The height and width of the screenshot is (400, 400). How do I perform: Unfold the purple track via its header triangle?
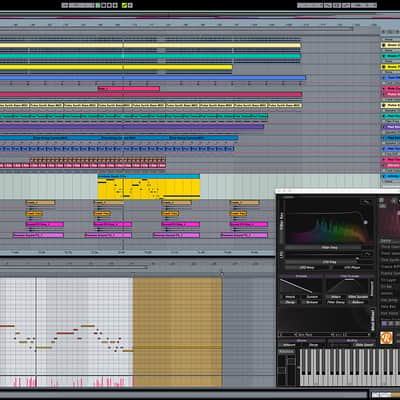(384, 127)
